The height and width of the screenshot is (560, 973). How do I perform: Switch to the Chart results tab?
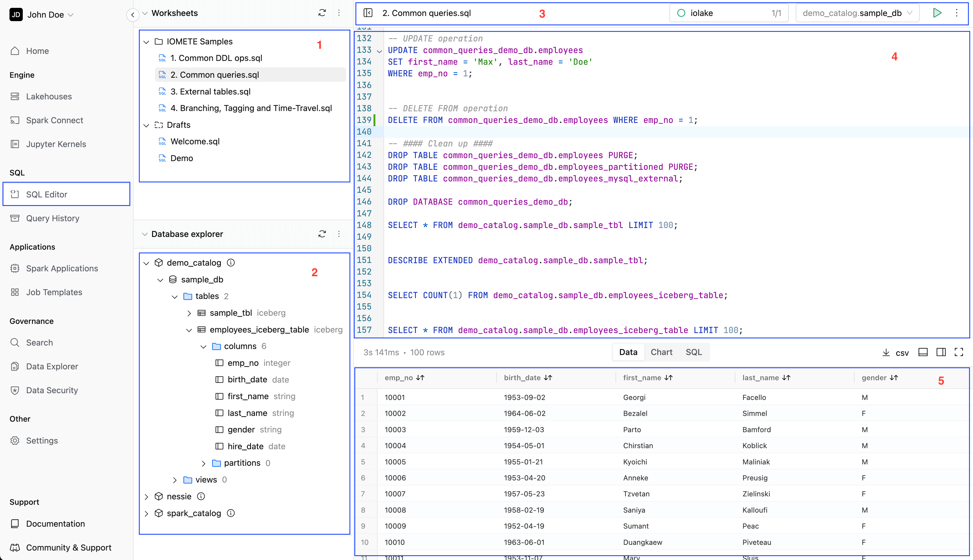point(661,352)
